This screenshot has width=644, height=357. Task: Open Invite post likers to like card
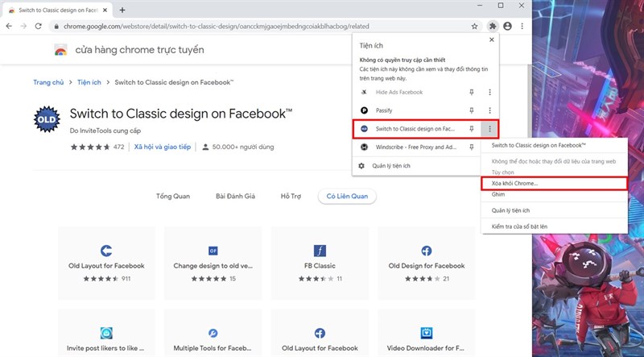(x=106, y=333)
